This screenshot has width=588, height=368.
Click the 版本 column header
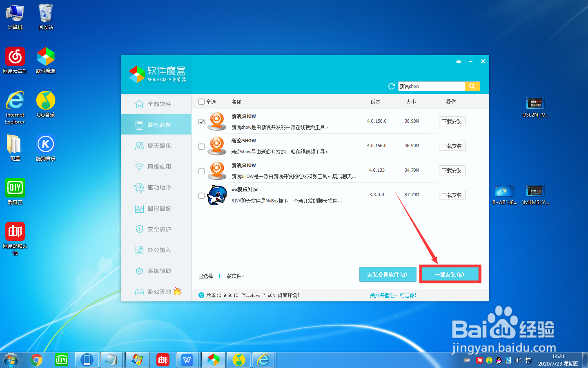375,102
